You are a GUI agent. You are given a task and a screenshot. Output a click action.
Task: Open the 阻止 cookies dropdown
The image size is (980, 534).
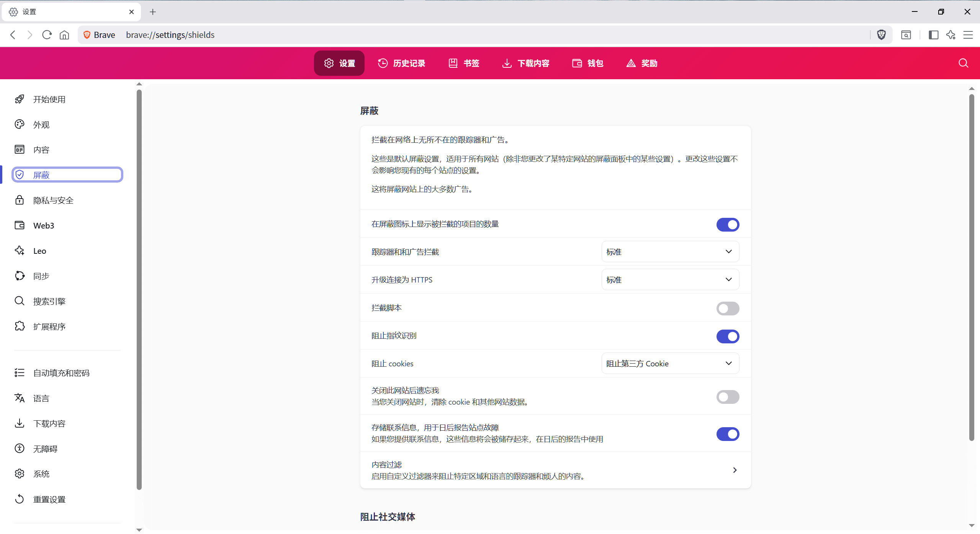pos(670,363)
